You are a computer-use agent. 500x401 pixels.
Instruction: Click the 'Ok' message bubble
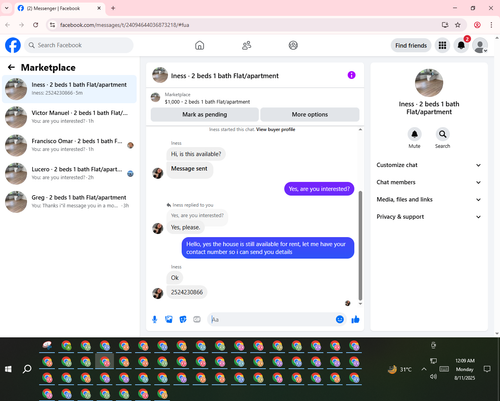175,278
